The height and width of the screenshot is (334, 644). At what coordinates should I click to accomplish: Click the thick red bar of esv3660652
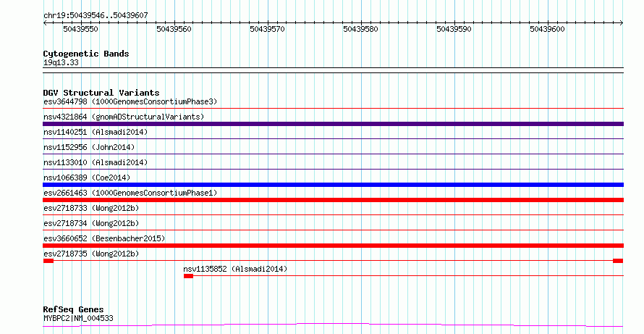click(x=333, y=246)
